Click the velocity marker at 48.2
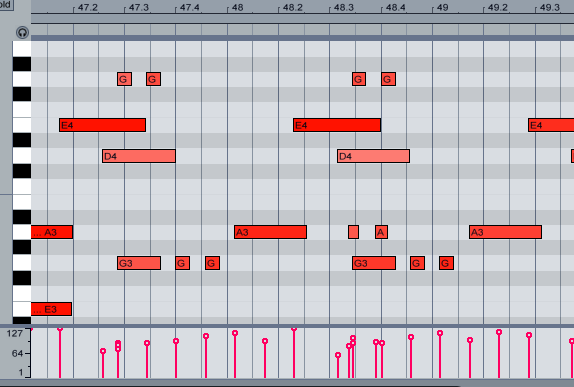 click(294, 329)
